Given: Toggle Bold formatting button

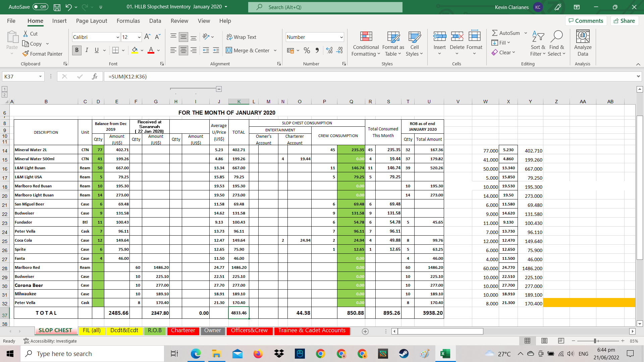Looking at the screenshot, I should [x=77, y=50].
